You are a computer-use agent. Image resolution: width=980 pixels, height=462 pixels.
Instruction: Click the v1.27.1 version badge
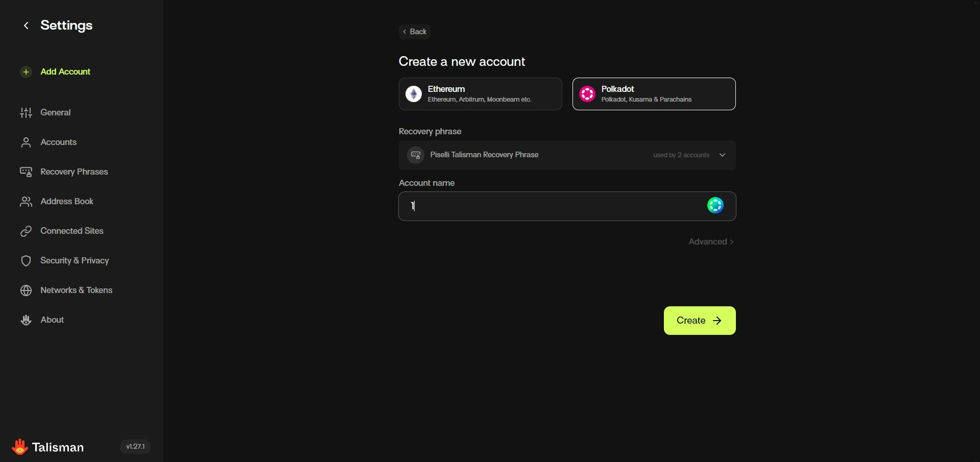point(135,447)
